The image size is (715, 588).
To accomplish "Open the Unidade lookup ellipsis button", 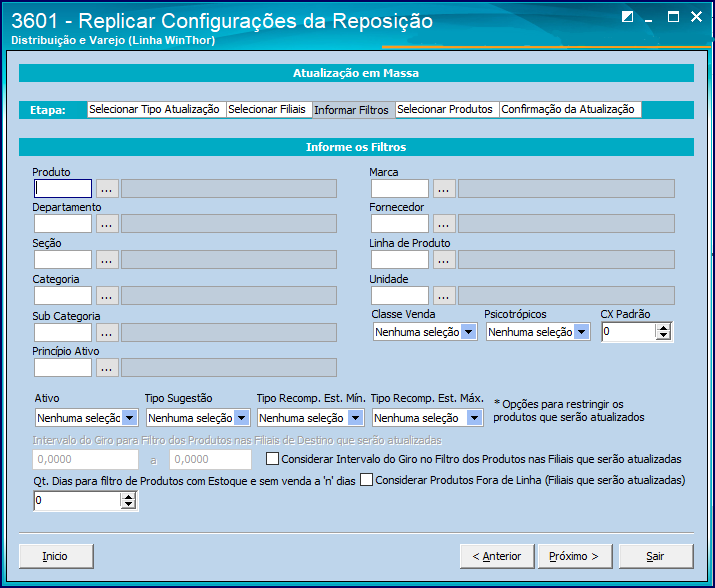I will point(444,296).
